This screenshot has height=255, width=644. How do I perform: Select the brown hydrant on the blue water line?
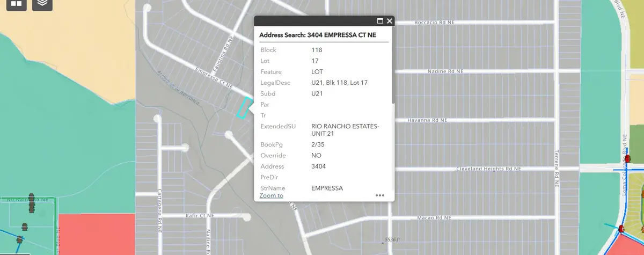(20, 240)
